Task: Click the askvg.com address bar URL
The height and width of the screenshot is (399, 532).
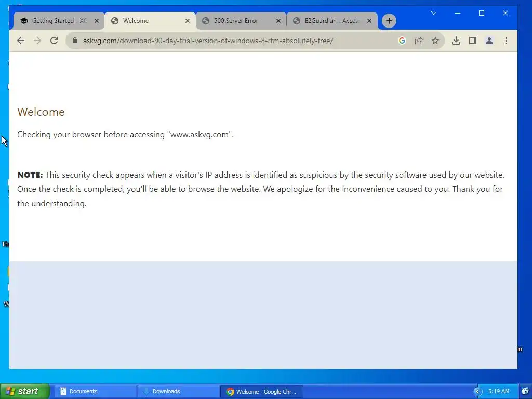Action: [x=208, y=41]
